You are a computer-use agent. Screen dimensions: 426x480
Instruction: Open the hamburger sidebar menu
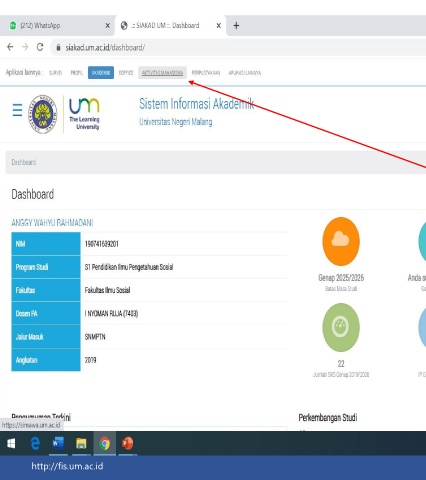17,110
